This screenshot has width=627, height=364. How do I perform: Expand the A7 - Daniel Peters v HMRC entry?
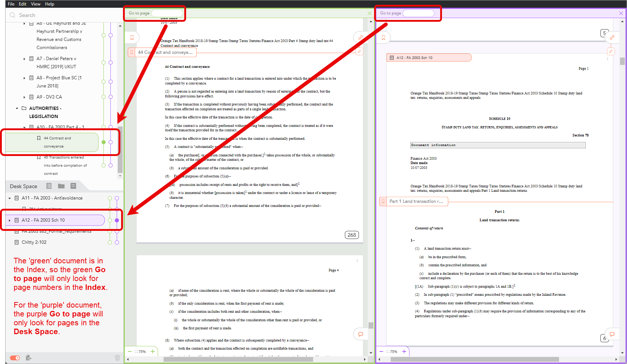pos(24,59)
